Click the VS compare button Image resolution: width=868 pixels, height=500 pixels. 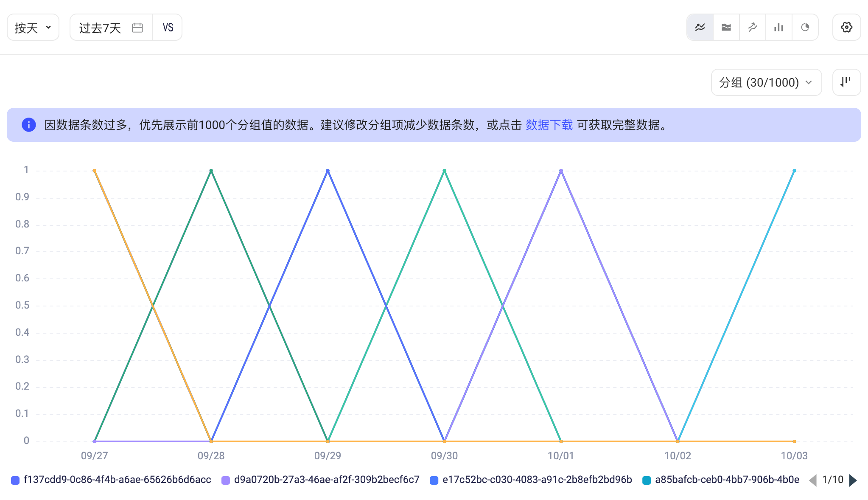pos(168,27)
